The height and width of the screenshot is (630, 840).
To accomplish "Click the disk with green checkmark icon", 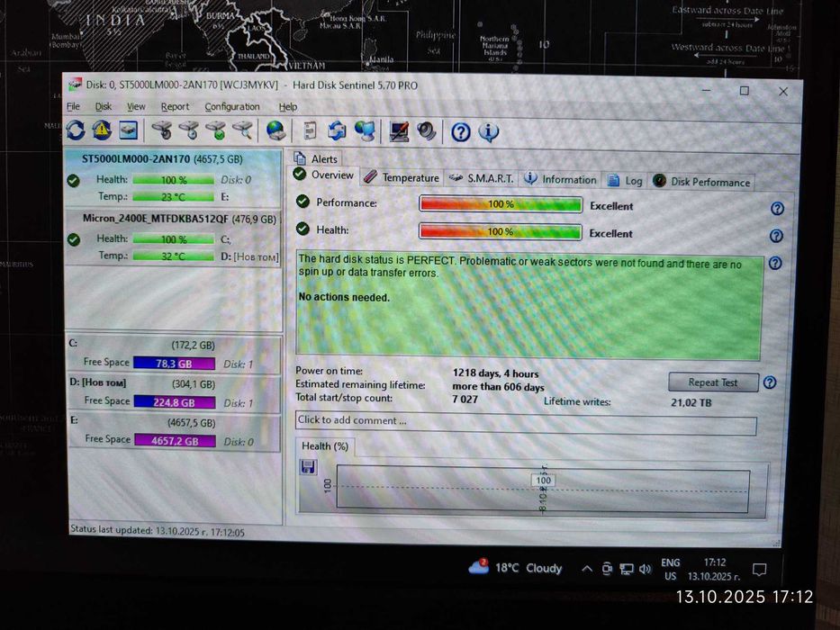I will click(x=215, y=130).
